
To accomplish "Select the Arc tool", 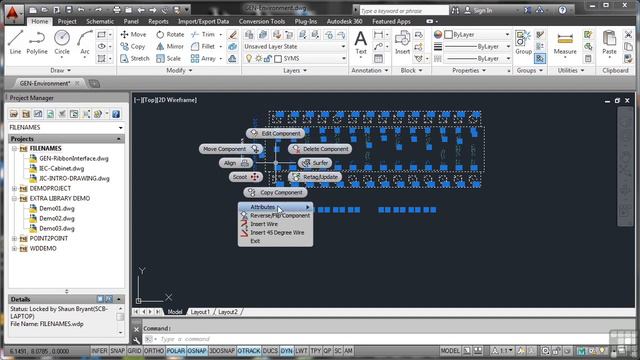I will pyautogui.click(x=84, y=42).
